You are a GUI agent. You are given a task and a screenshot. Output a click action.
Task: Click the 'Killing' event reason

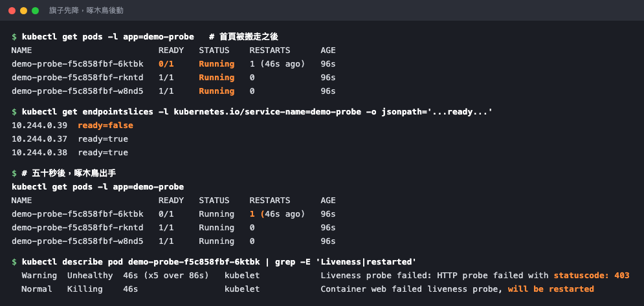[85, 289]
